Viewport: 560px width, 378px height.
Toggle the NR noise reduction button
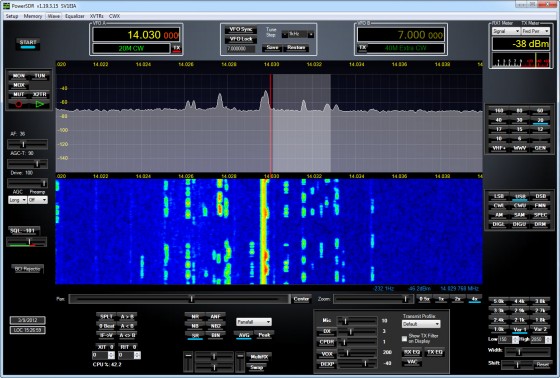point(195,317)
